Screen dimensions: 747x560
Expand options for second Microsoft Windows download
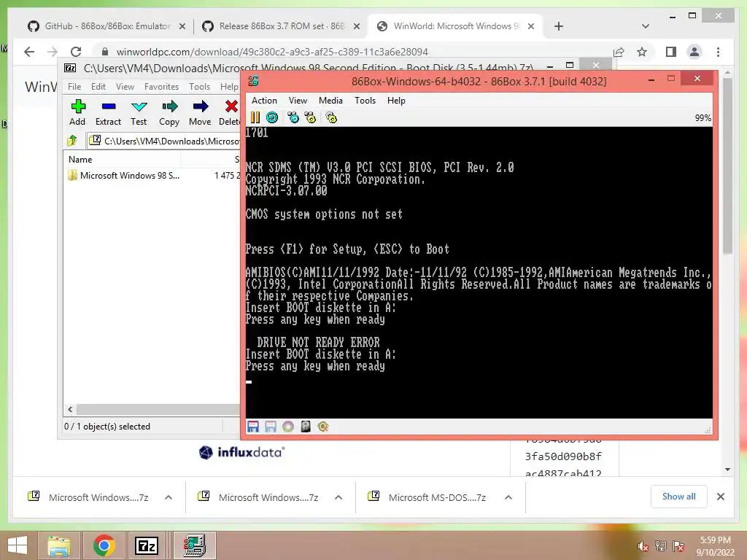[x=338, y=497]
